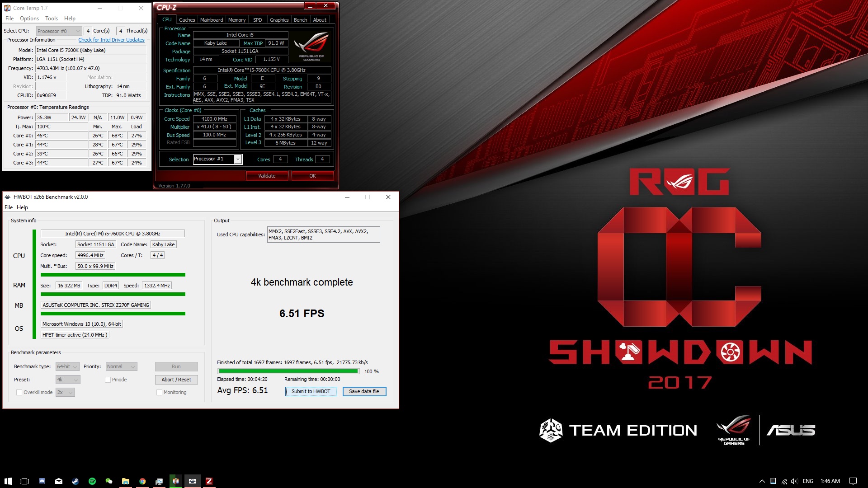Switch to CPU-Z SPD tab
868x488 pixels.
pyautogui.click(x=258, y=20)
